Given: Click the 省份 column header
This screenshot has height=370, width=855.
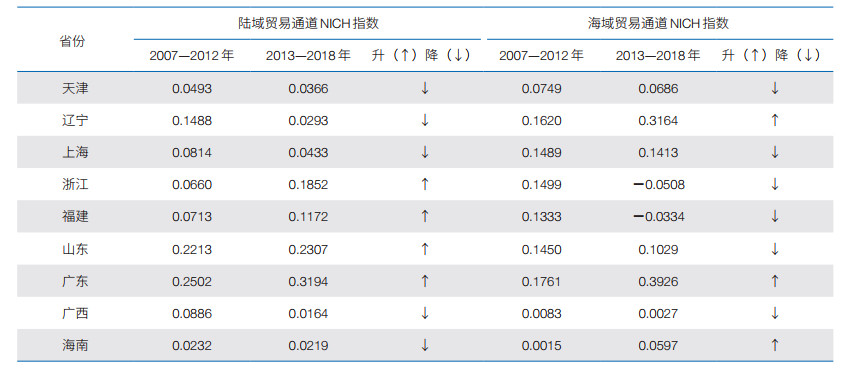Looking at the screenshot, I should (x=73, y=41).
